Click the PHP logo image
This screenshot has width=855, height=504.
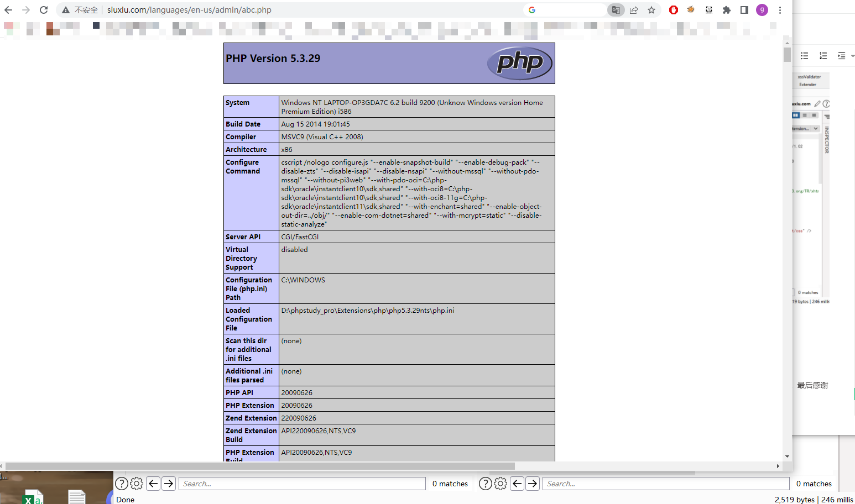click(519, 63)
